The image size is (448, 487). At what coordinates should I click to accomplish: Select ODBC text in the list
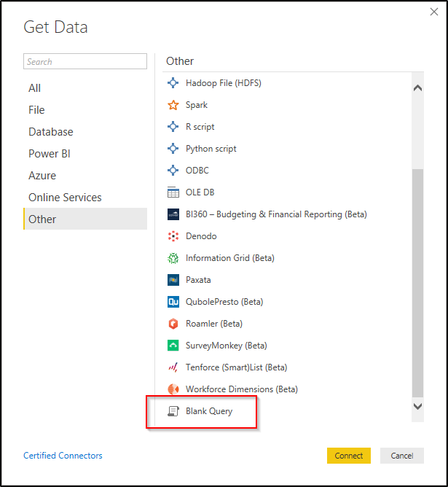[x=197, y=171]
